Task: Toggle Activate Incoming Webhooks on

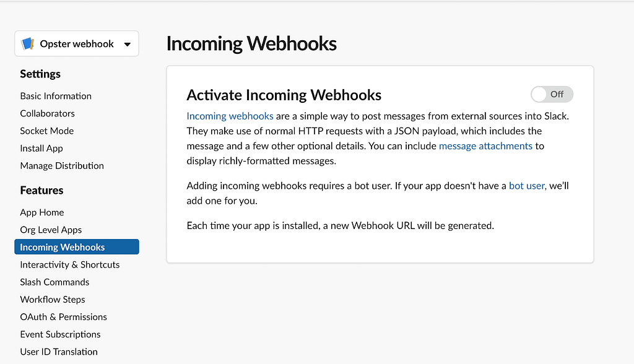Action: pos(552,94)
